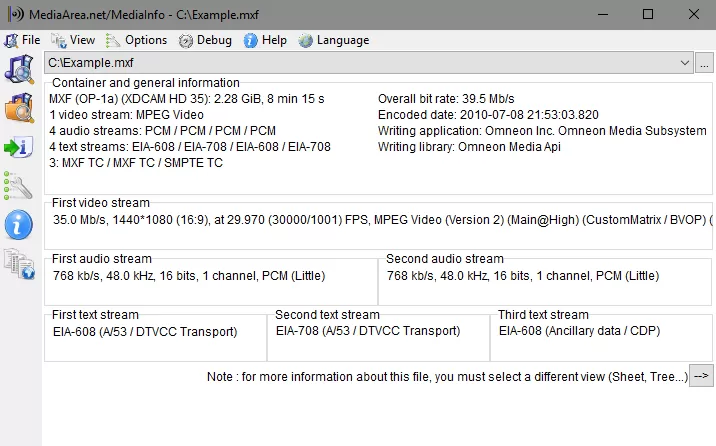The width and height of the screenshot is (716, 446).
Task: Expand the C:\Example.mxf file path dropdown
Action: (684, 63)
